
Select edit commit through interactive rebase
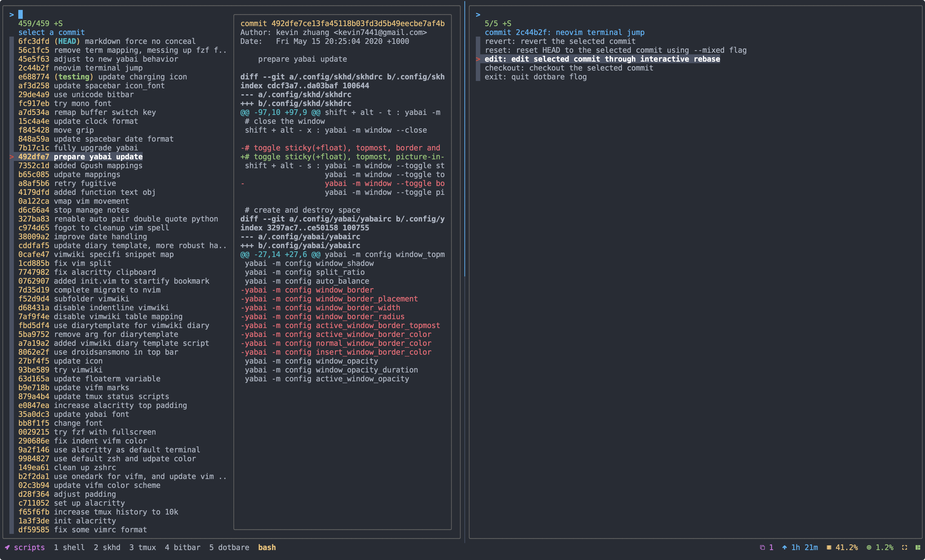coord(602,59)
